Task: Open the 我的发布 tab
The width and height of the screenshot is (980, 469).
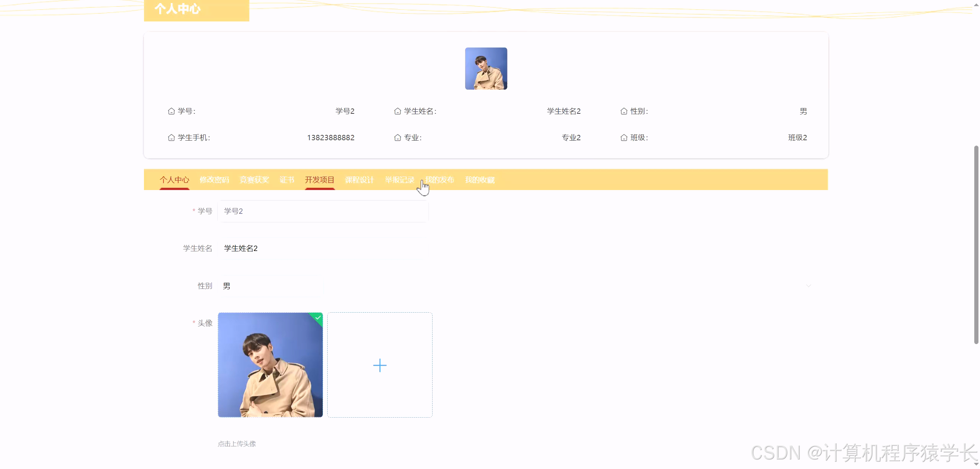Action: (439, 180)
